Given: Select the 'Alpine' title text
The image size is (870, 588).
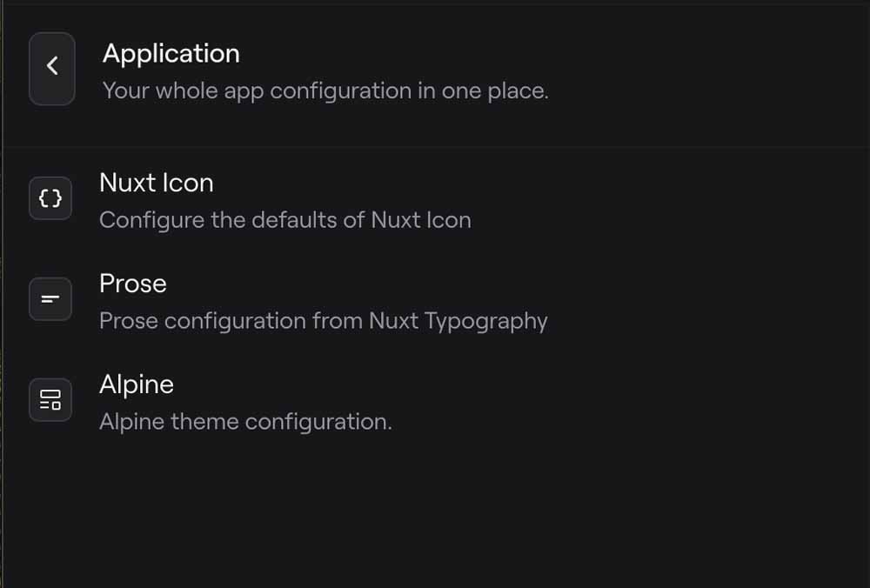Looking at the screenshot, I should click(x=137, y=385).
